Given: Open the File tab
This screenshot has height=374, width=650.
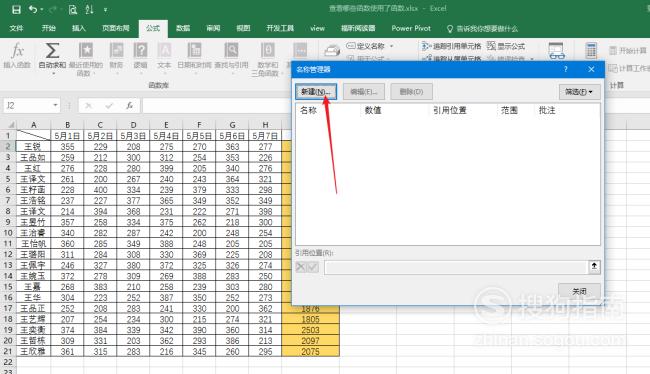Looking at the screenshot, I should coord(16,28).
